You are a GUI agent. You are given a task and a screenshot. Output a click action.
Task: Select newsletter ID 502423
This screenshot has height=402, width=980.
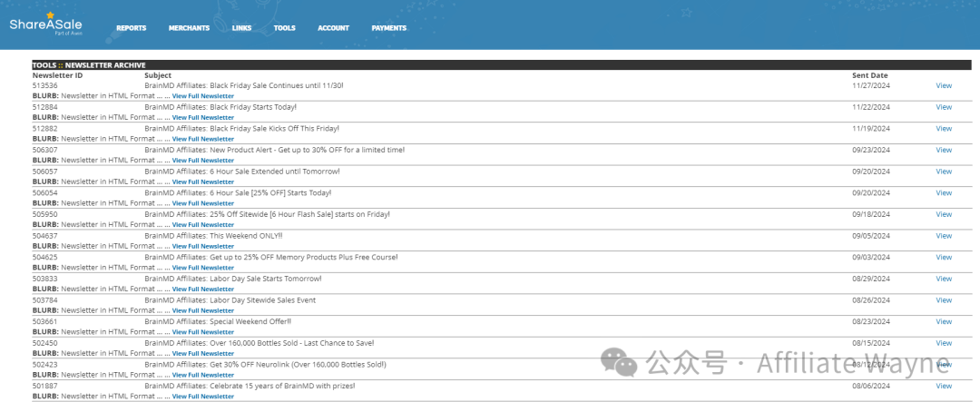[x=45, y=365]
